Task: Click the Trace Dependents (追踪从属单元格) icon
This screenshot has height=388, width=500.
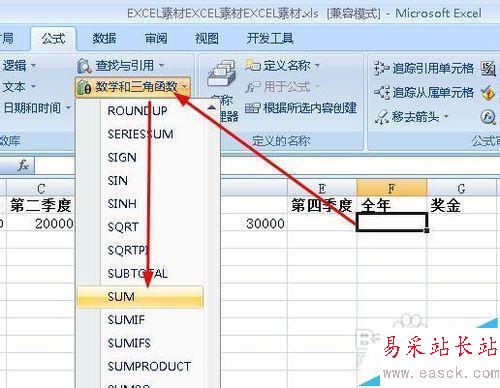Action: (381, 92)
